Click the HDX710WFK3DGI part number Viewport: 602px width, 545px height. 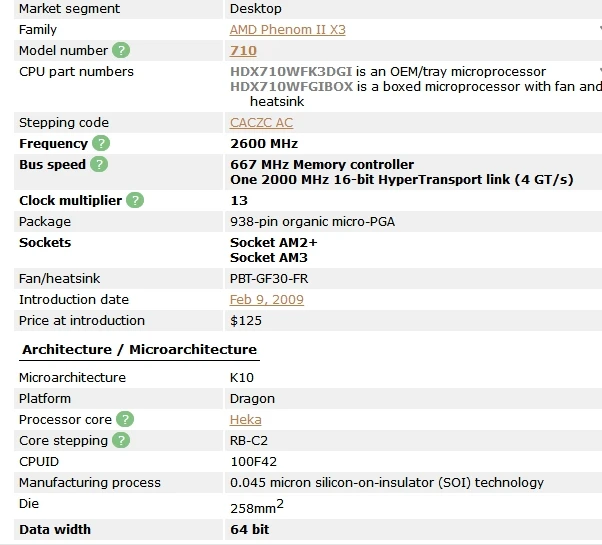291,72
